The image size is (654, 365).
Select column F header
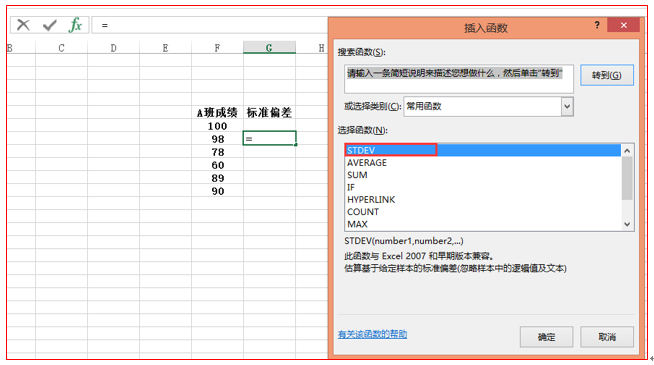click(x=217, y=48)
